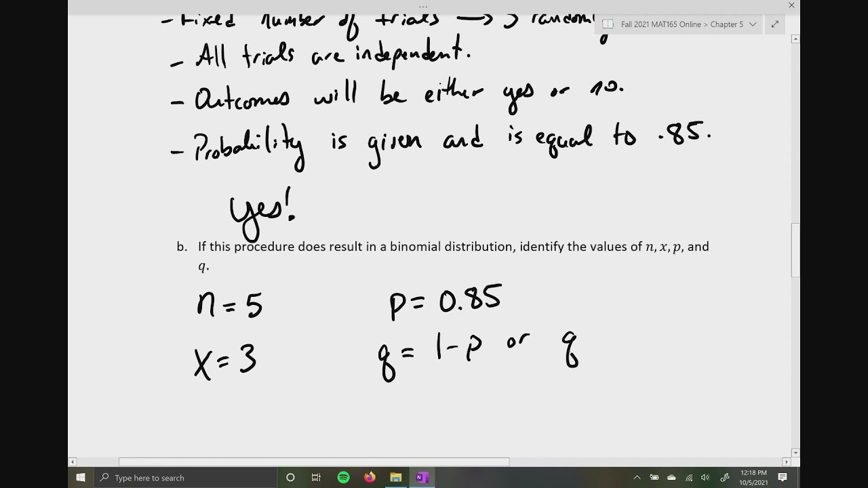Open the OneDrive cloud tray icon
This screenshot has height=488, width=868.
pyautogui.click(x=671, y=477)
